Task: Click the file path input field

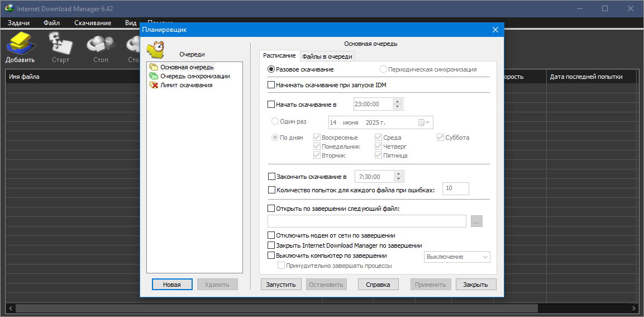Action: tap(367, 221)
